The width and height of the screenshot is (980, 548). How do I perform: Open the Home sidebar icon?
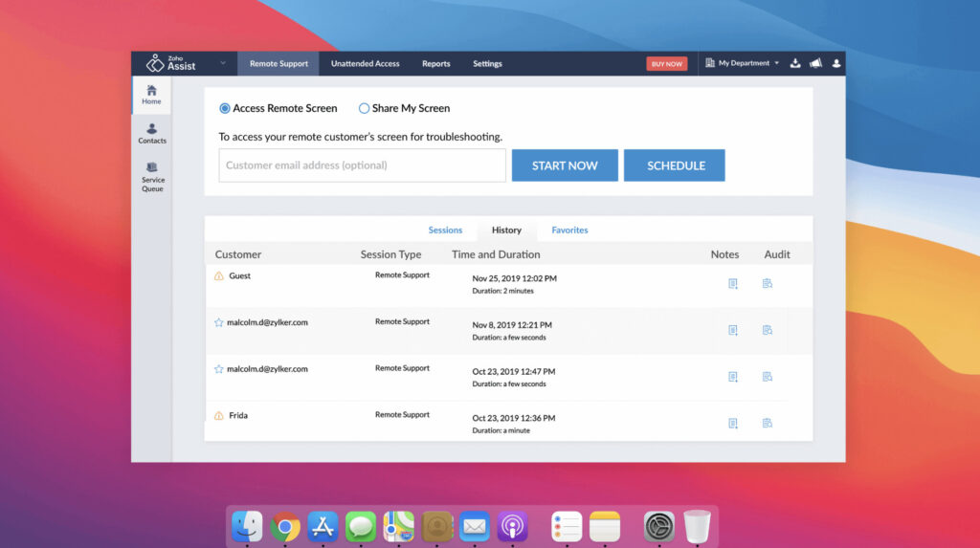click(151, 94)
